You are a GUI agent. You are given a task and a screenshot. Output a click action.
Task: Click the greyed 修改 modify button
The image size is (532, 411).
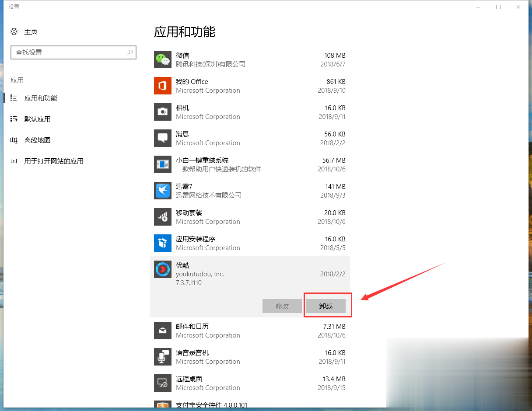(x=282, y=306)
